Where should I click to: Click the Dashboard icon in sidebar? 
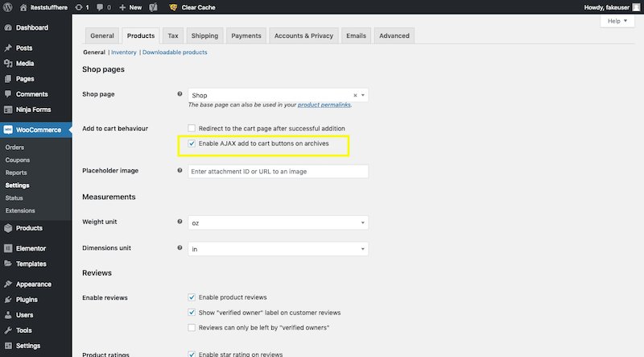[x=8, y=27]
